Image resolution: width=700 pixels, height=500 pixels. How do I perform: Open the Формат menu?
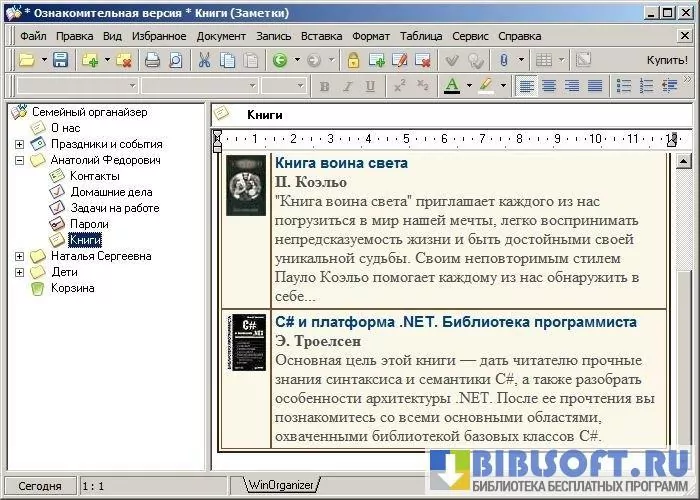pos(371,36)
